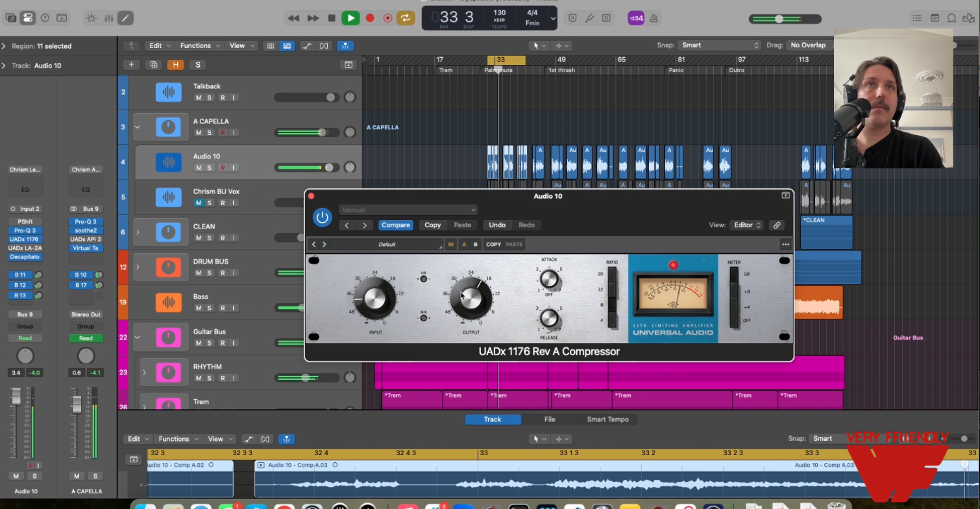Viewport: 980px width, 509px height.
Task: Click the Duplicate Track icon
Action: point(154,64)
